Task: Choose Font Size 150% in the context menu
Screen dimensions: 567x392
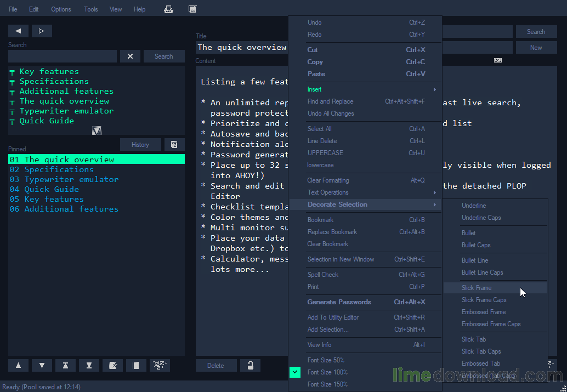Action: pos(365,384)
